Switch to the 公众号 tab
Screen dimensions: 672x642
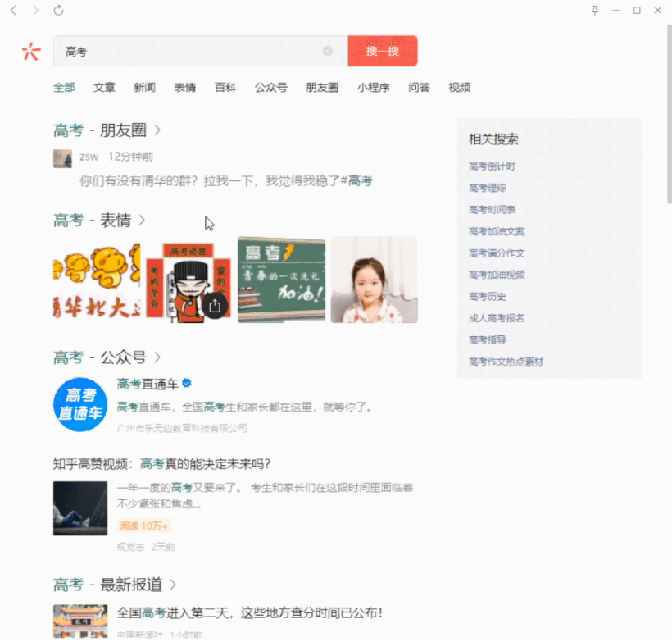271,88
